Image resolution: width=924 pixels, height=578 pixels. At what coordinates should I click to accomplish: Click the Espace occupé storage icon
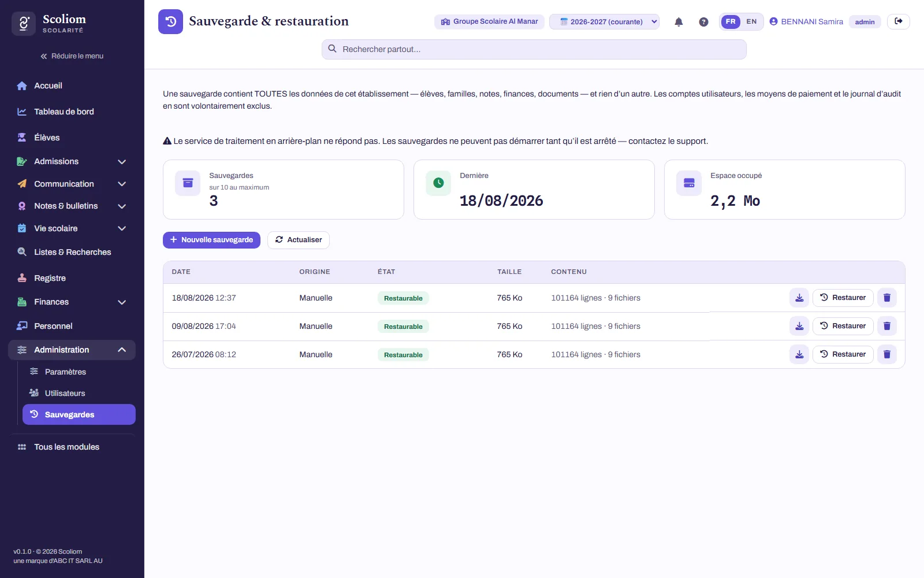tap(689, 183)
